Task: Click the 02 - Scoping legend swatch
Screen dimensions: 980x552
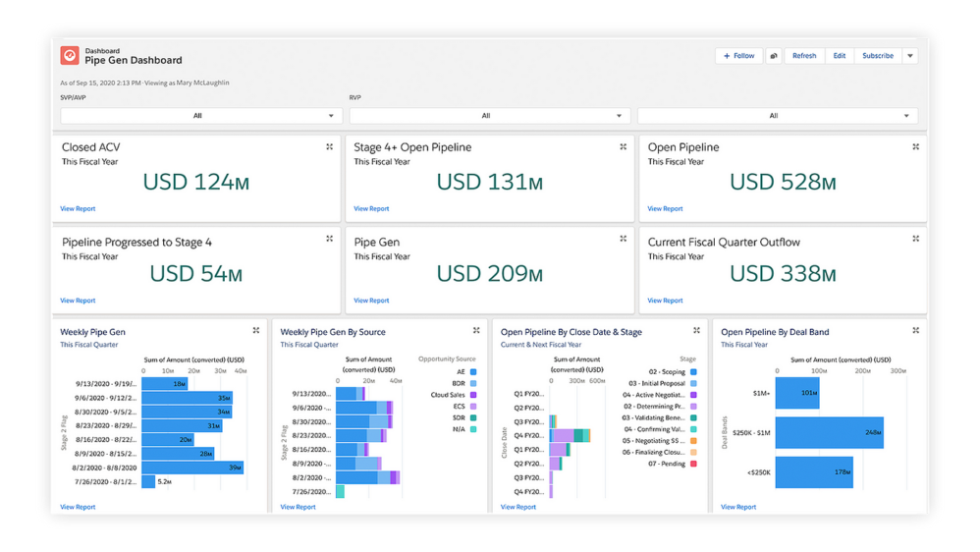Action: (693, 372)
